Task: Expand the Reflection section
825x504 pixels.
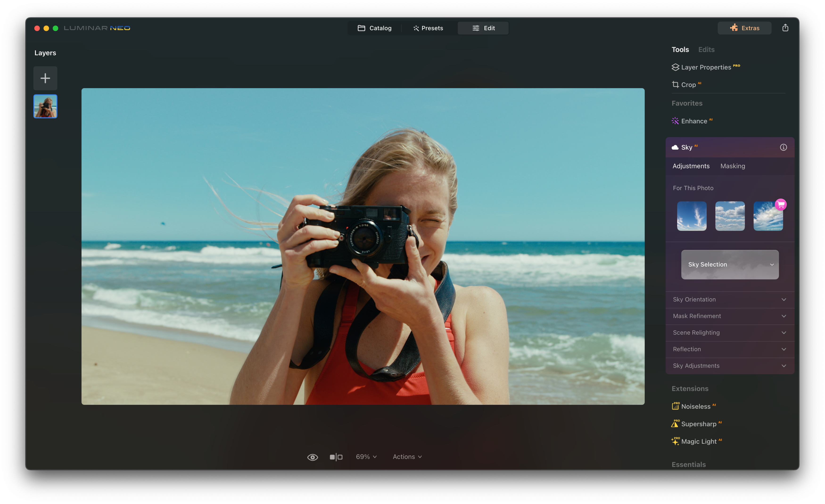Action: [730, 349]
